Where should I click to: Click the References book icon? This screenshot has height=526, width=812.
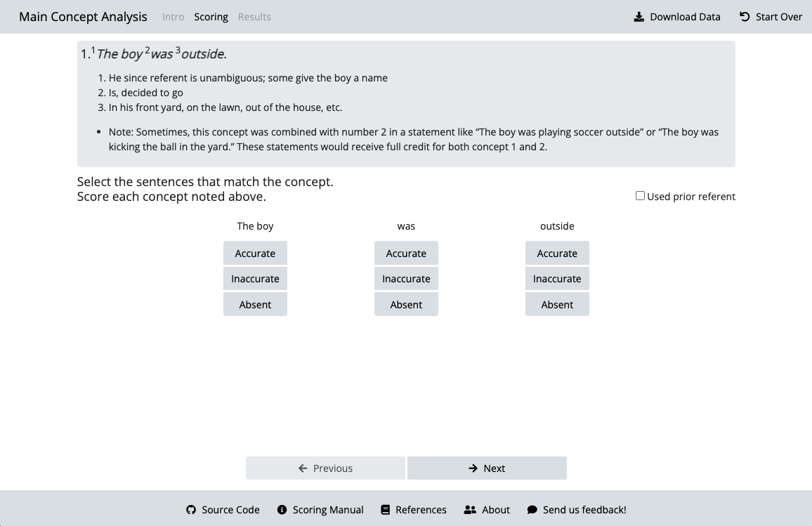point(385,510)
